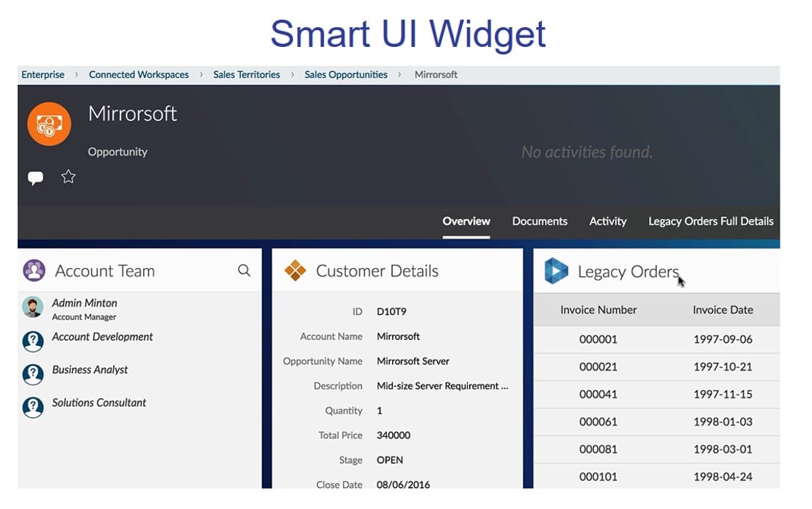812x509 pixels.
Task: Mark Mirrorsoft as favorite with star
Action: pos(68,177)
